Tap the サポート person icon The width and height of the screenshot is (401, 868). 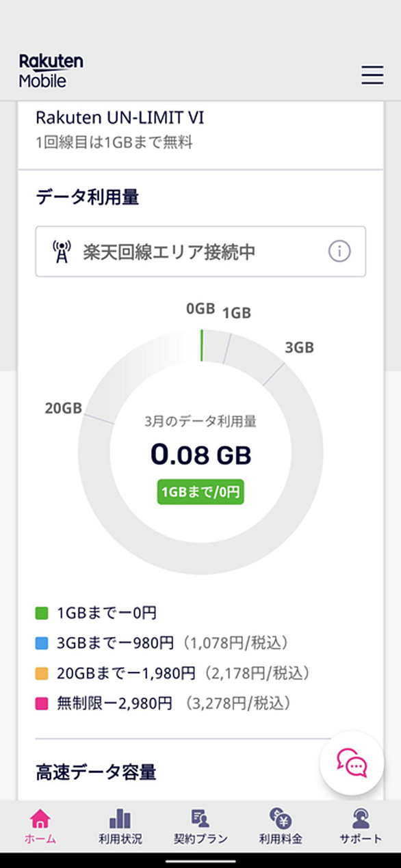coord(361,819)
